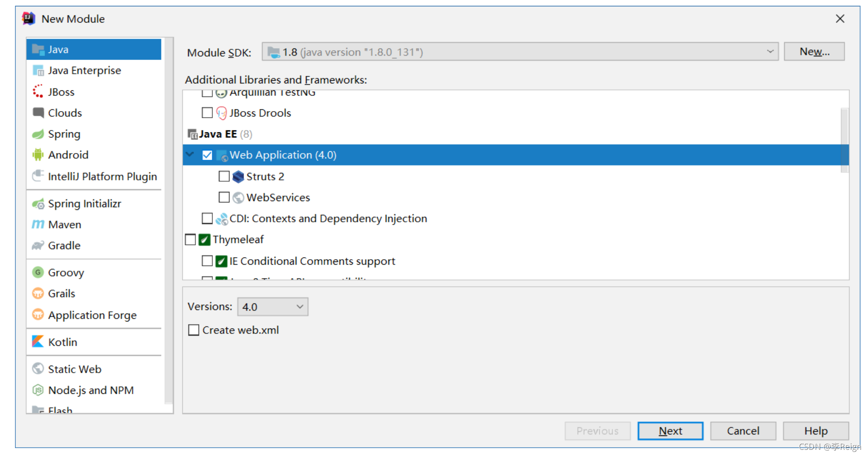Click the CDI framework icon
Viewport: 868px width, 456px height.
pyautogui.click(x=222, y=219)
